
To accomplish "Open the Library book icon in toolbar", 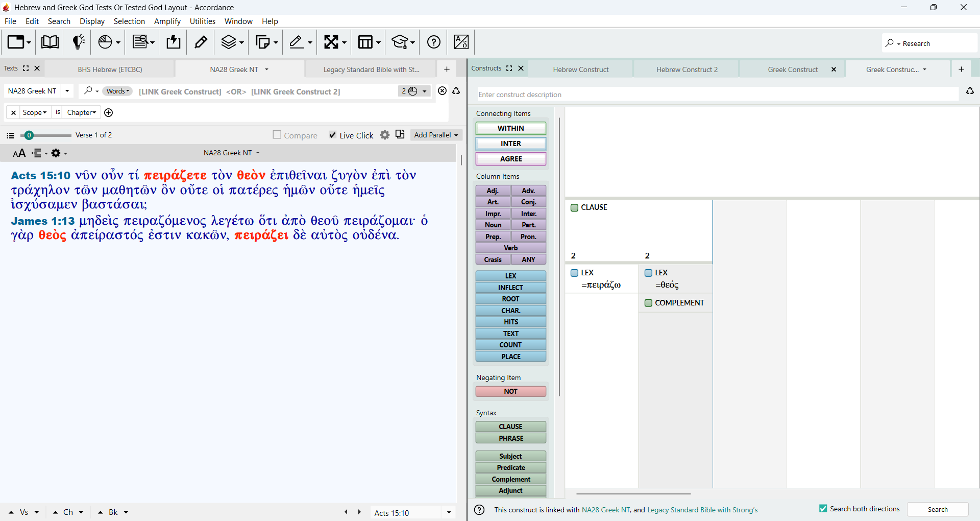I will tap(50, 42).
